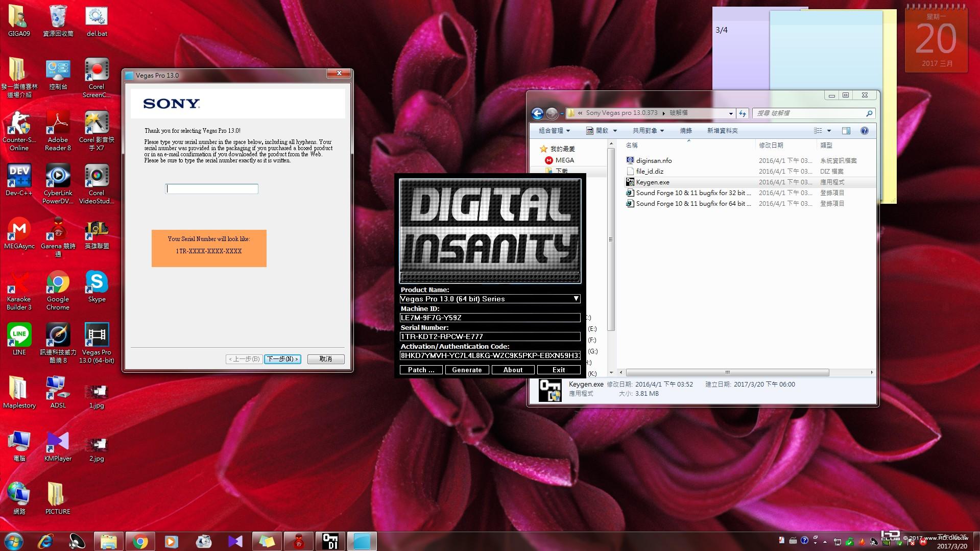
Task: Click the serial number input field
Action: [x=211, y=189]
